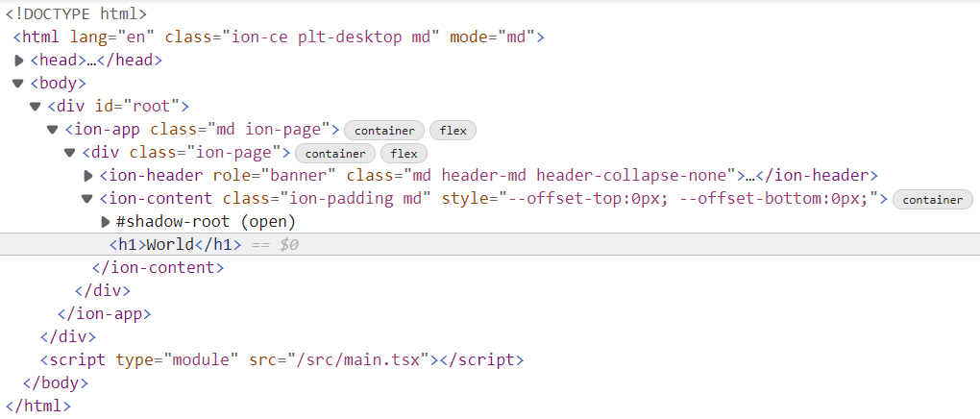Select the html lang="en" opening tag
This screenshot has width=980, height=419.
(x=279, y=37)
